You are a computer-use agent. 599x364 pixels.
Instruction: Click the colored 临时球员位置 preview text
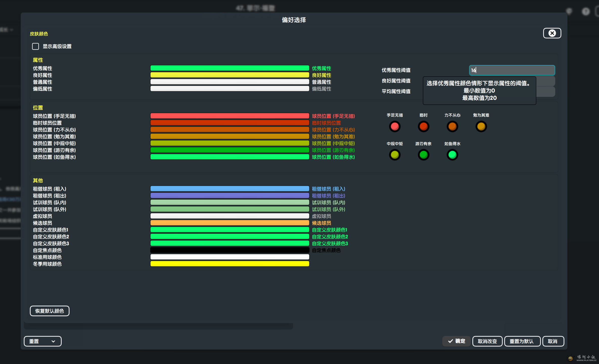point(326,123)
